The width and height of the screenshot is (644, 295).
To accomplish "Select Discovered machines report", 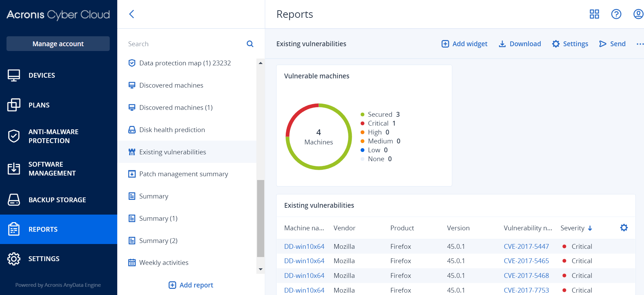I will tap(187, 85).
